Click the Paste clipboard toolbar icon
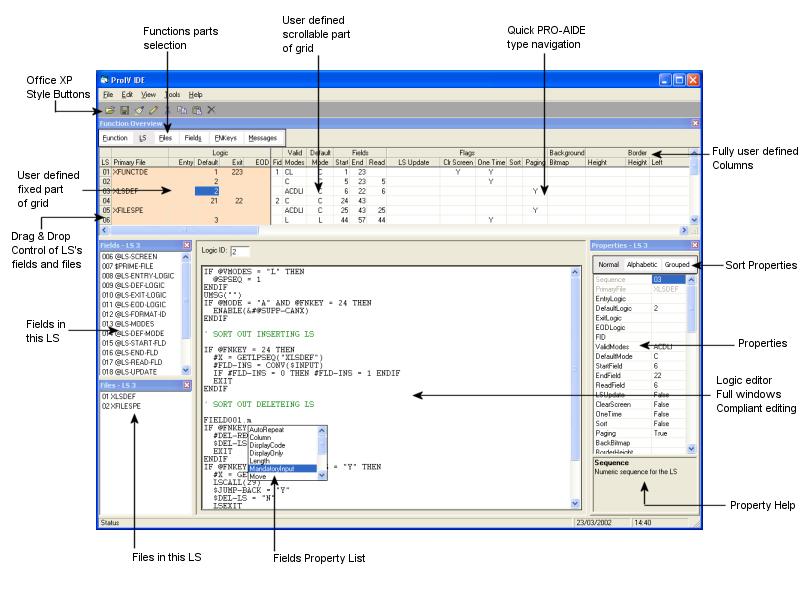The height and width of the screenshot is (600, 800). (196, 110)
